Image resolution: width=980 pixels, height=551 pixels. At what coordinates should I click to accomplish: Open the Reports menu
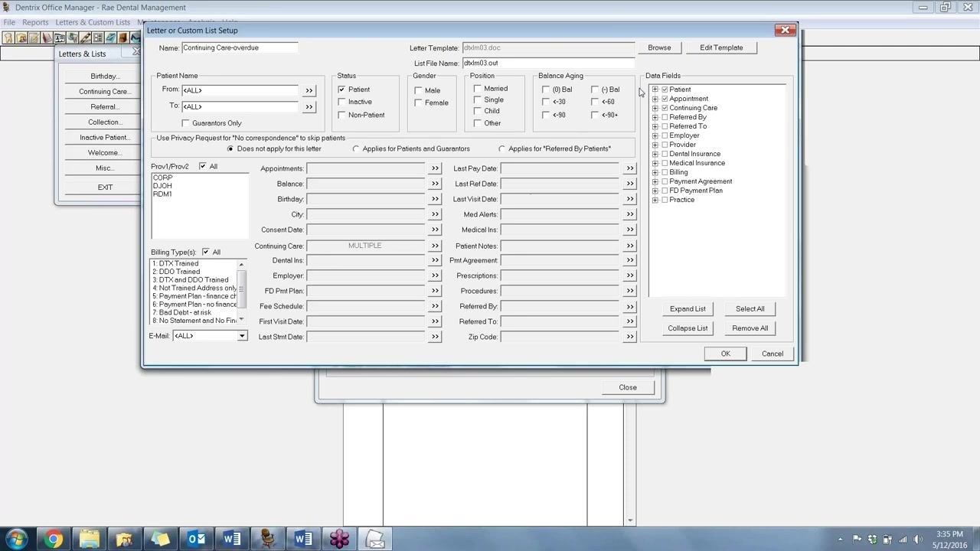[x=35, y=22]
